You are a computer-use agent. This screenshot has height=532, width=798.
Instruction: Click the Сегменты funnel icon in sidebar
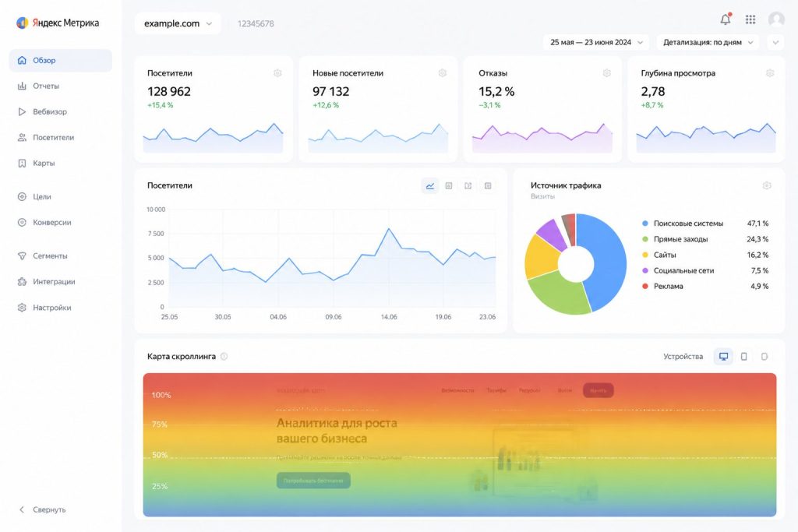pyautogui.click(x=22, y=255)
